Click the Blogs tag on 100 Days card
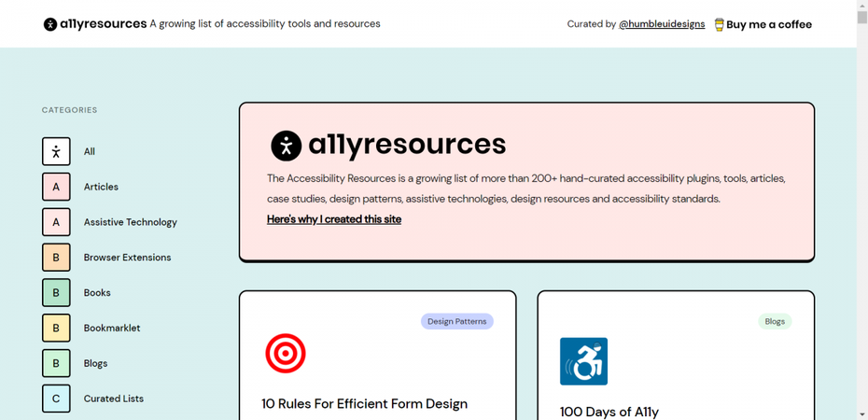The width and height of the screenshot is (868, 420). point(775,321)
